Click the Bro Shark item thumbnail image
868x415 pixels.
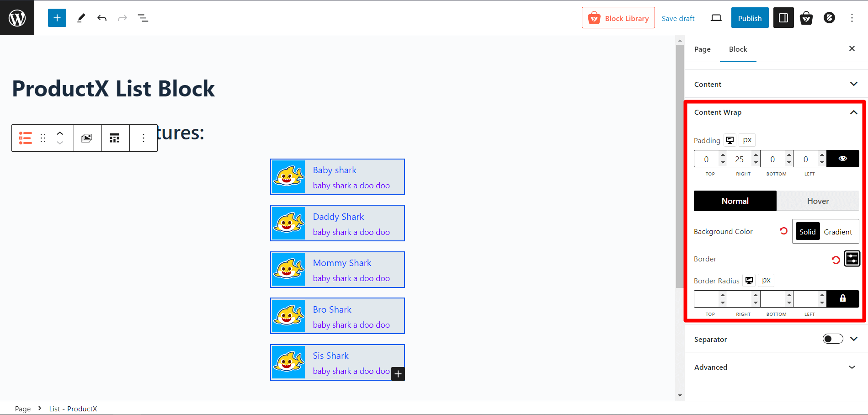[x=288, y=316]
